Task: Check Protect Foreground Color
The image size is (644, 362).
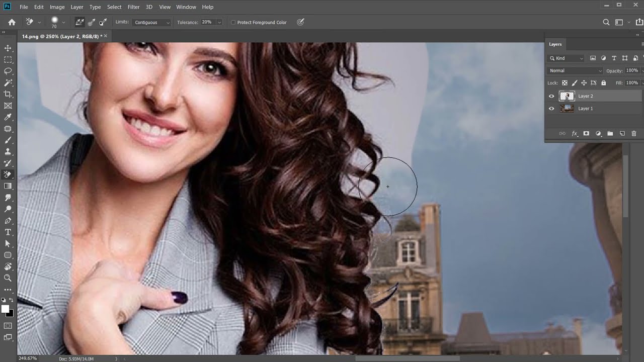Action: tap(233, 23)
